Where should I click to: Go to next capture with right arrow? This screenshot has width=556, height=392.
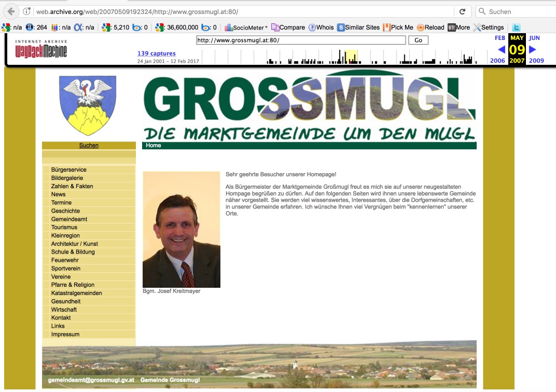pos(532,50)
